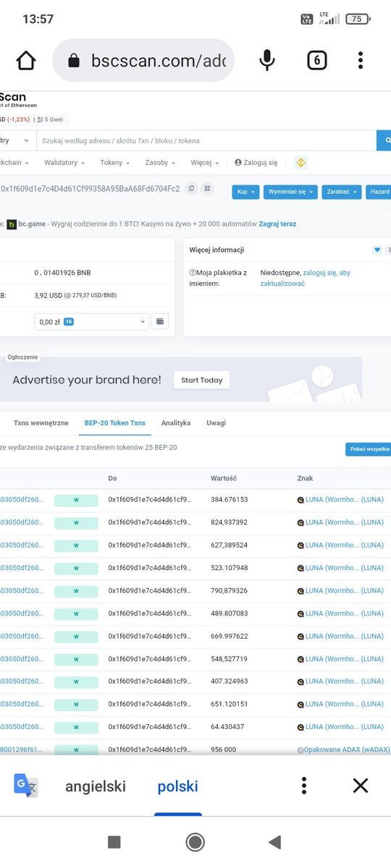Click the LUNA token link in 824,937392 row
Image resolution: width=391 pixels, height=868 pixels.
345,522
